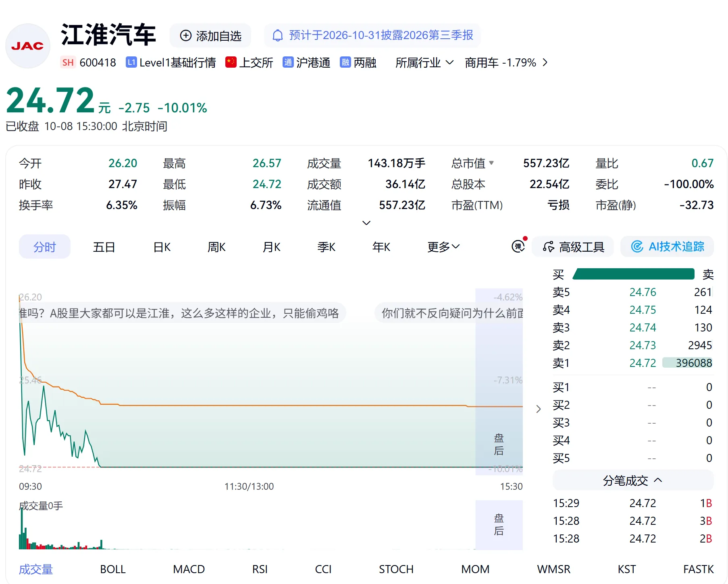
Task: Collapse order book side panel arrow
Action: 538,409
